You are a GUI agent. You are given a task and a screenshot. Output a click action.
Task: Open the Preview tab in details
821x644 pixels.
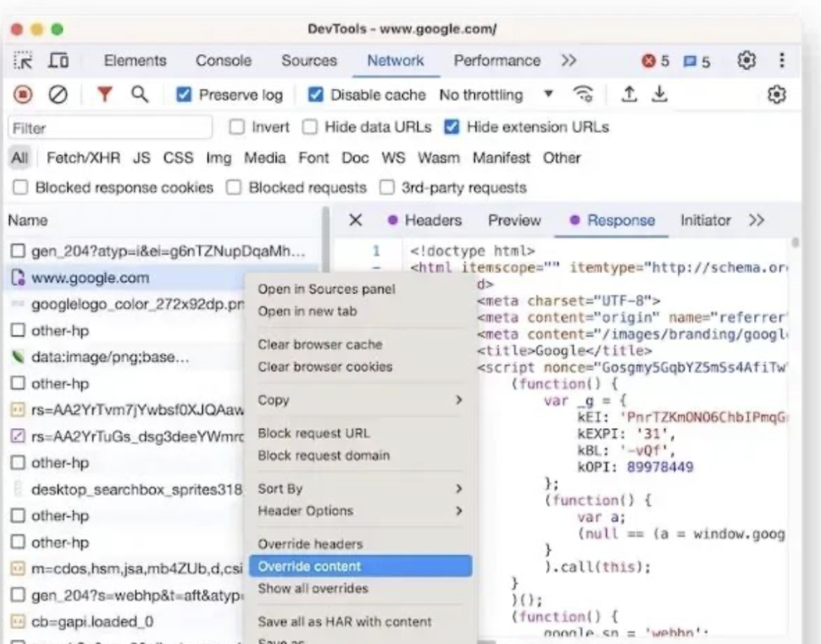coord(514,220)
